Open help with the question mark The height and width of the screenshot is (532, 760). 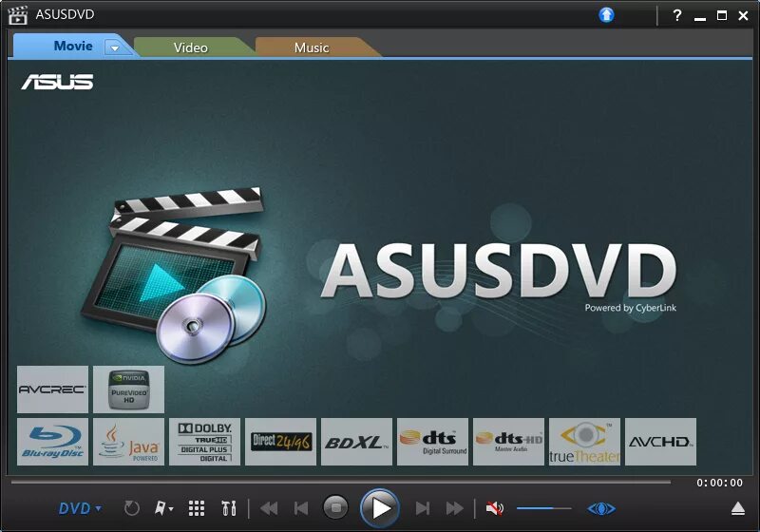tap(677, 15)
